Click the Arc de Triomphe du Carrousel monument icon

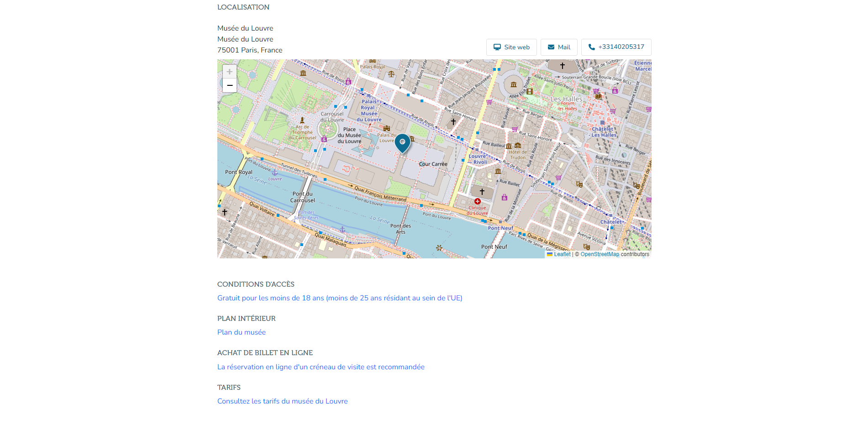pyautogui.click(x=302, y=120)
